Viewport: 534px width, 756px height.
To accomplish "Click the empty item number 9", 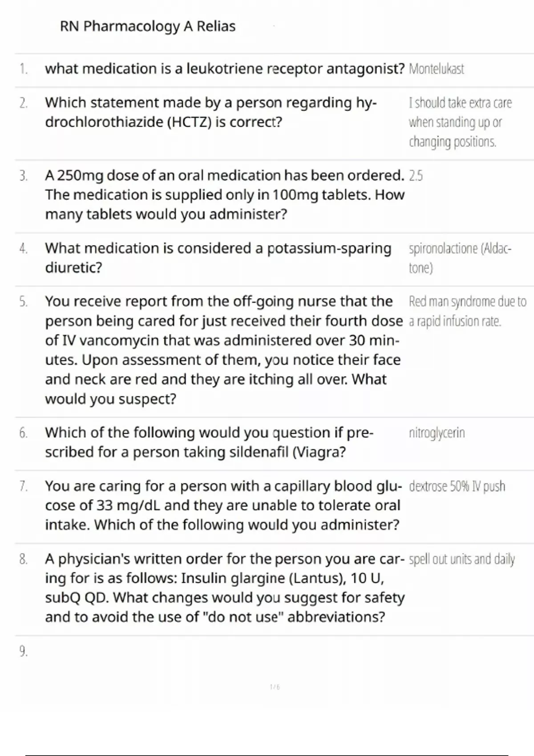I will tap(23, 651).
